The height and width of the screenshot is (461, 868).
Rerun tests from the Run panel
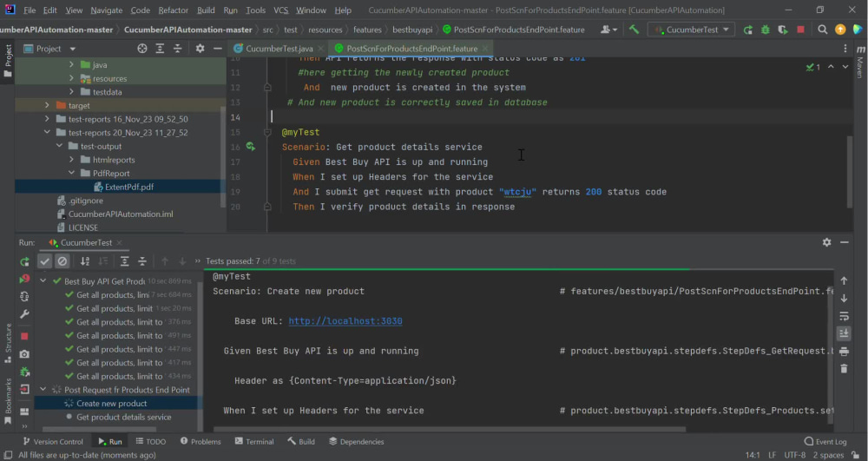pyautogui.click(x=24, y=261)
